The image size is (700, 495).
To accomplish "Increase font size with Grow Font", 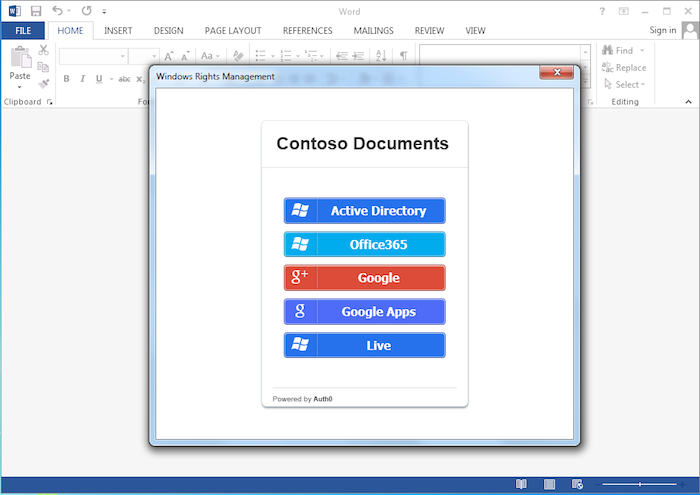I will click(169, 56).
